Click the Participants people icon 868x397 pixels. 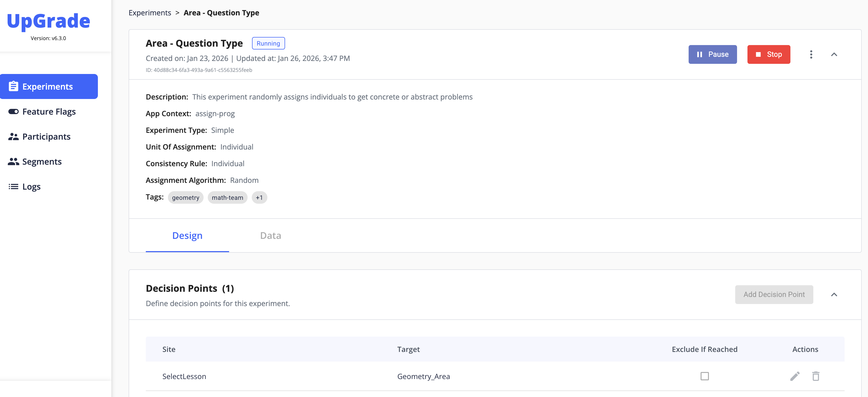pyautogui.click(x=14, y=137)
